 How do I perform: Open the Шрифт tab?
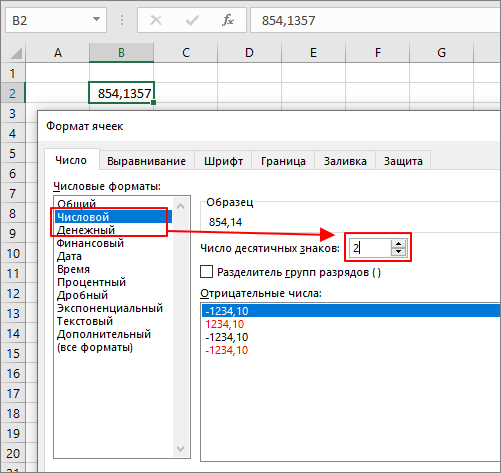pos(223,161)
